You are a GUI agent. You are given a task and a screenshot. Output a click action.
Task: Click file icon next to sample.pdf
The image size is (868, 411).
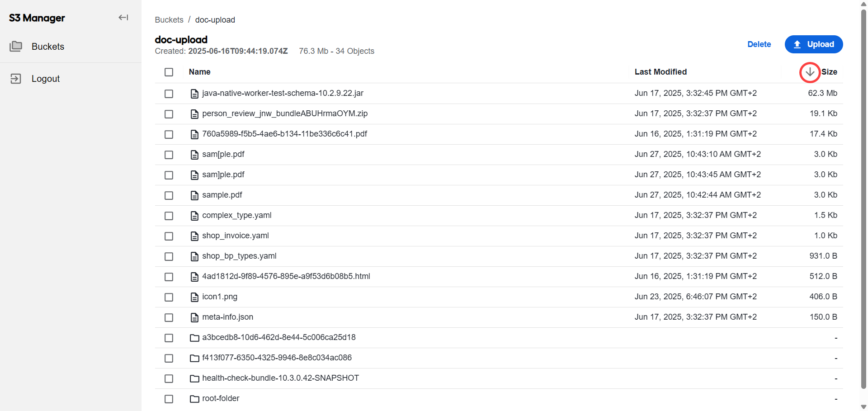[x=194, y=195]
